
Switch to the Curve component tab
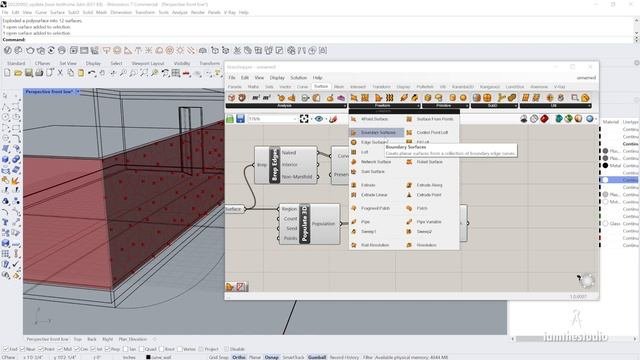302,87
